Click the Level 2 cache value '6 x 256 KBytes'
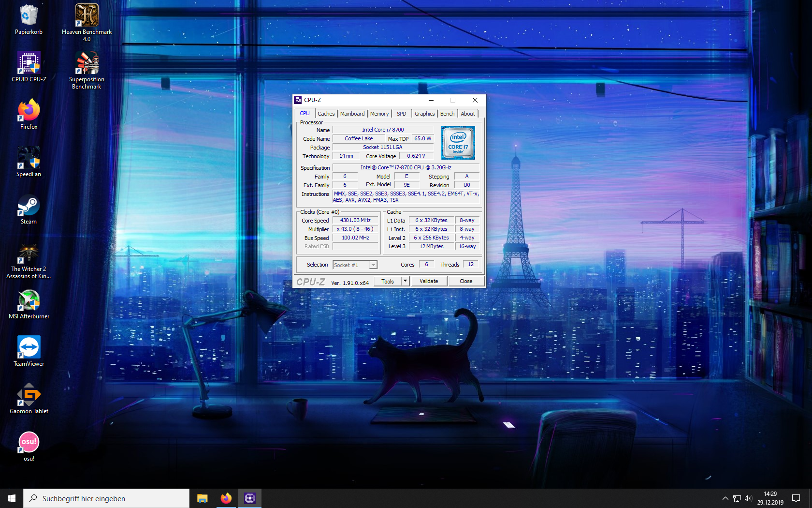The image size is (812, 508). click(x=432, y=238)
